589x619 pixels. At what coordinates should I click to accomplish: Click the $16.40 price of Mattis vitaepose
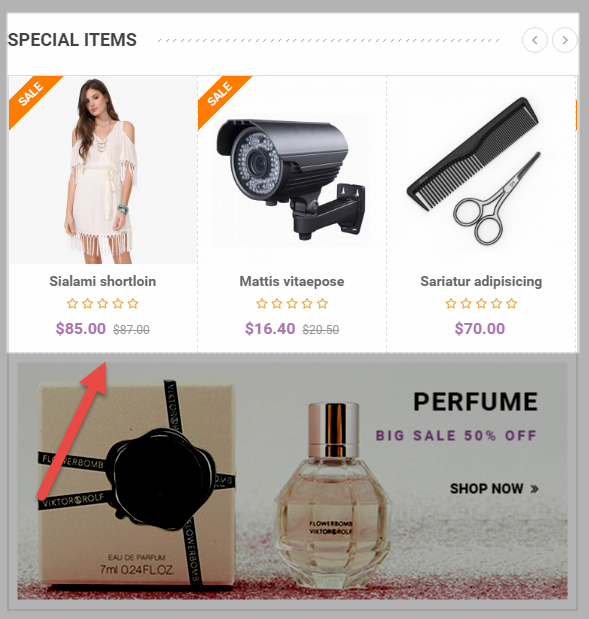point(270,328)
